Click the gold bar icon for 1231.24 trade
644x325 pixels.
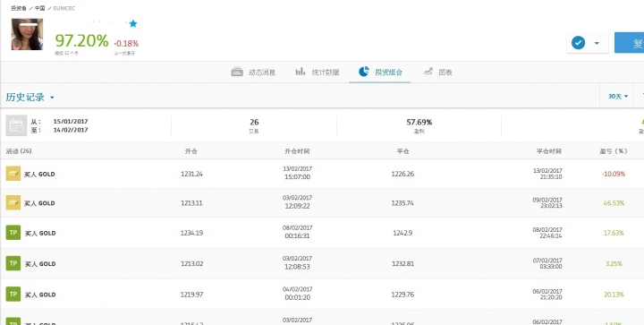tap(13, 174)
